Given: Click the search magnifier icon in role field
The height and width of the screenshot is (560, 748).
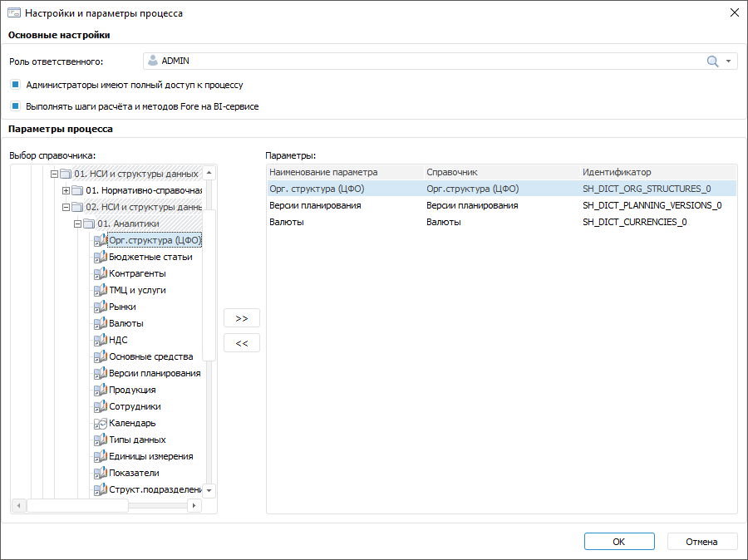Looking at the screenshot, I should click(x=712, y=61).
